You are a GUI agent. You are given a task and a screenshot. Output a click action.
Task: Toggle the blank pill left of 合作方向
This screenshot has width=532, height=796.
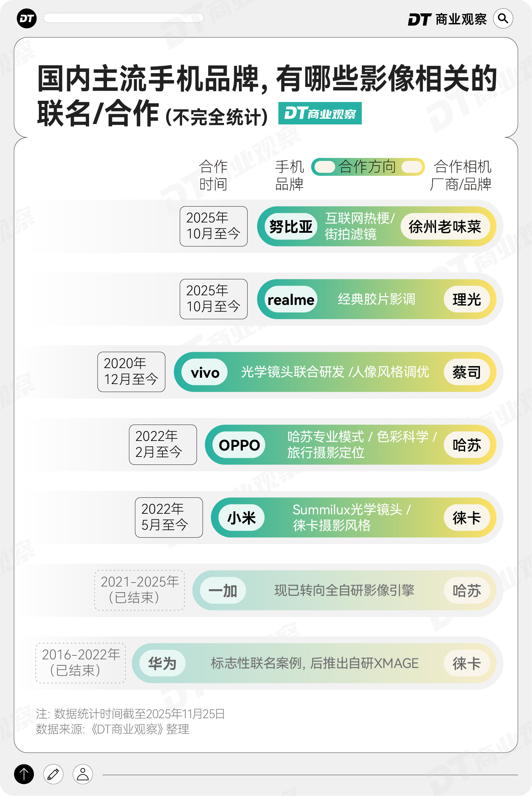325,167
